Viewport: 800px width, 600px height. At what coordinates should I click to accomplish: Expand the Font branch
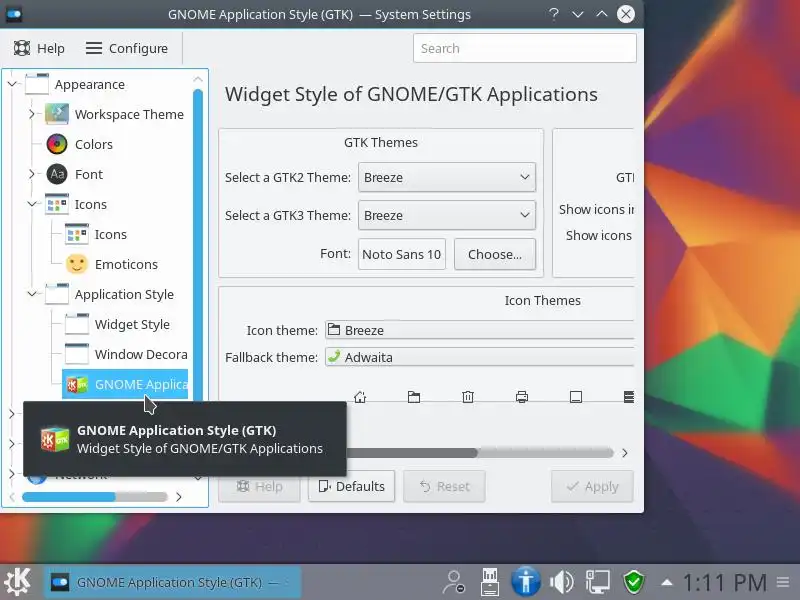point(32,174)
